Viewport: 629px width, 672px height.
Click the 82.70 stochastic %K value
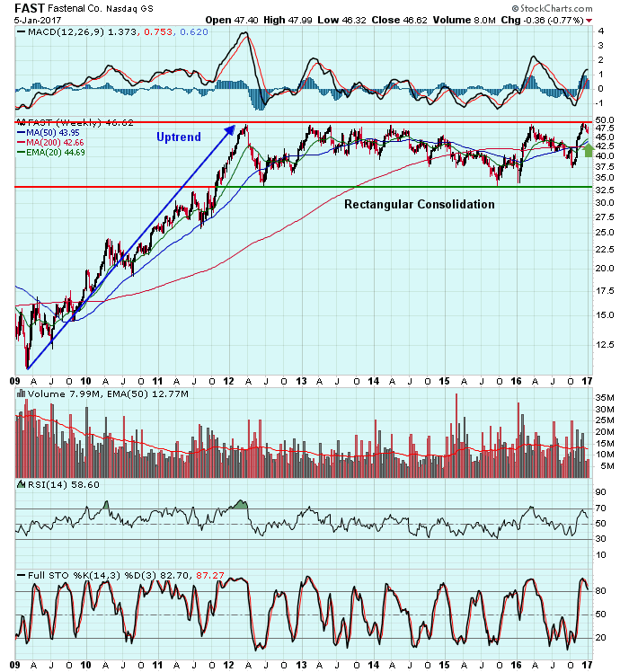[x=176, y=575]
